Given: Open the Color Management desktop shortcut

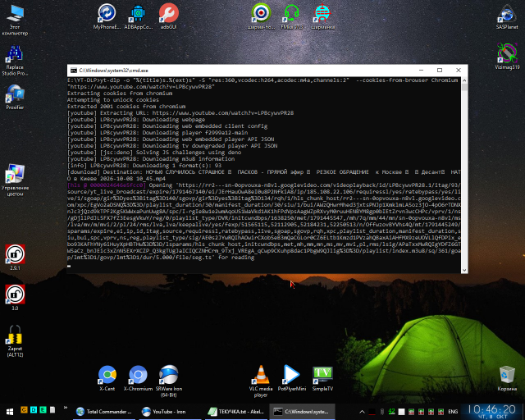Looking at the screenshot, I should [15, 180].
